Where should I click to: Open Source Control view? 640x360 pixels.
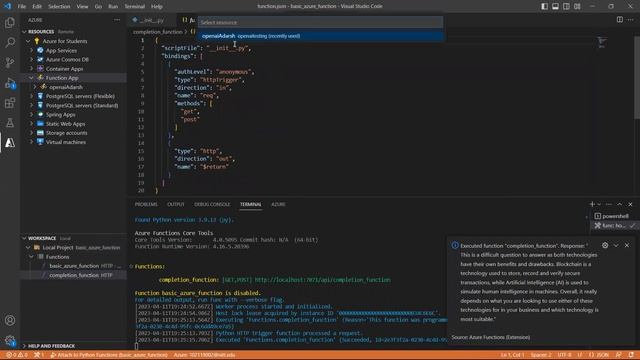(x=10, y=62)
